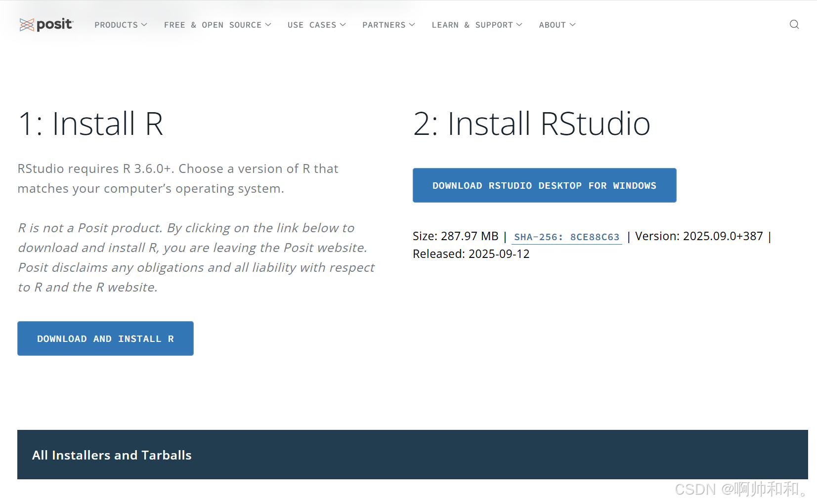Click Download RStudio Desktop for Windows button

[544, 185]
